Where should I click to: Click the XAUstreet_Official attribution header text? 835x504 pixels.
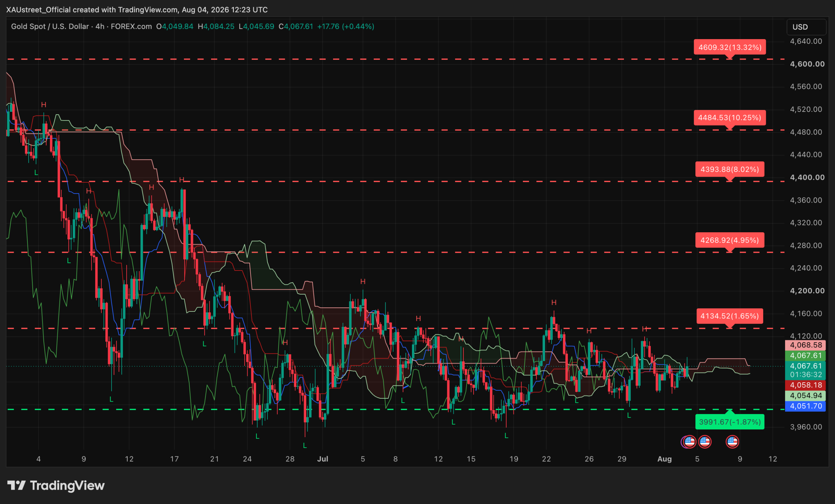137,10
